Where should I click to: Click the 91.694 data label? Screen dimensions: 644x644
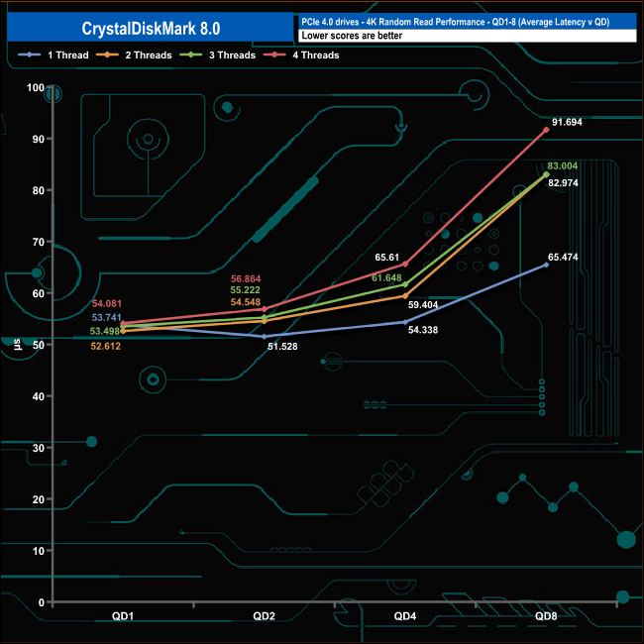[x=567, y=122]
